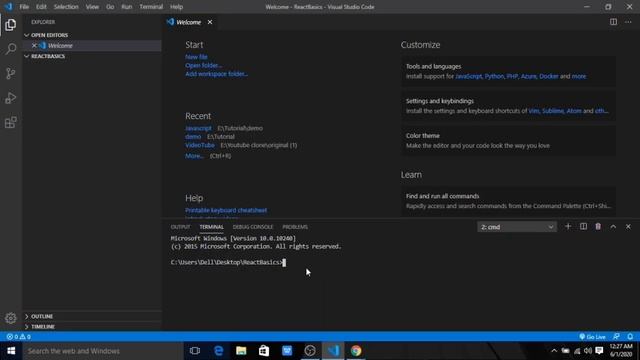This screenshot has height=360, width=640.
Task: Open the Run and Debug view
Action: point(11,98)
